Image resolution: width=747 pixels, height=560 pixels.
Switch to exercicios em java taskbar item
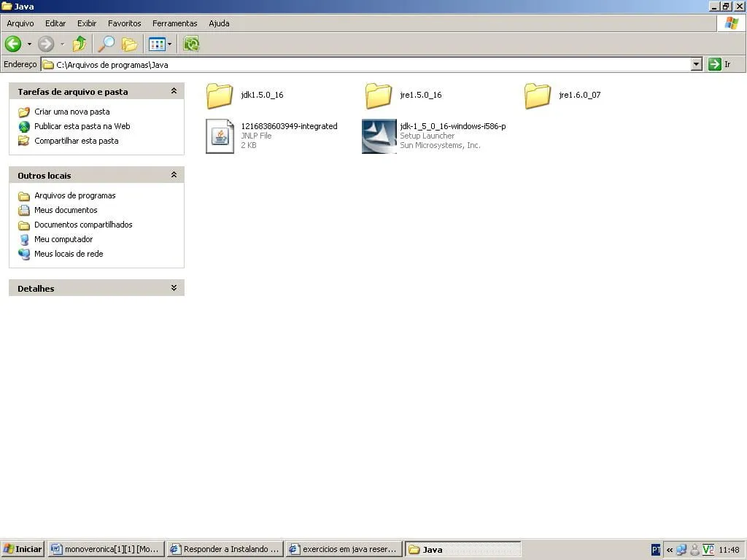coord(344,549)
